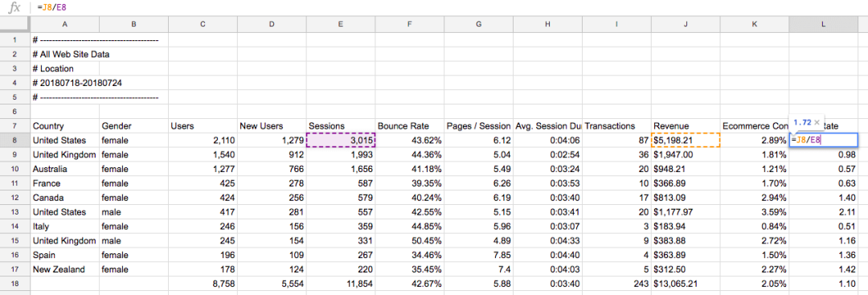Image resolution: width=868 pixels, height=295 pixels.
Task: Click the total sessions cell 11,854
Action: [341, 284]
